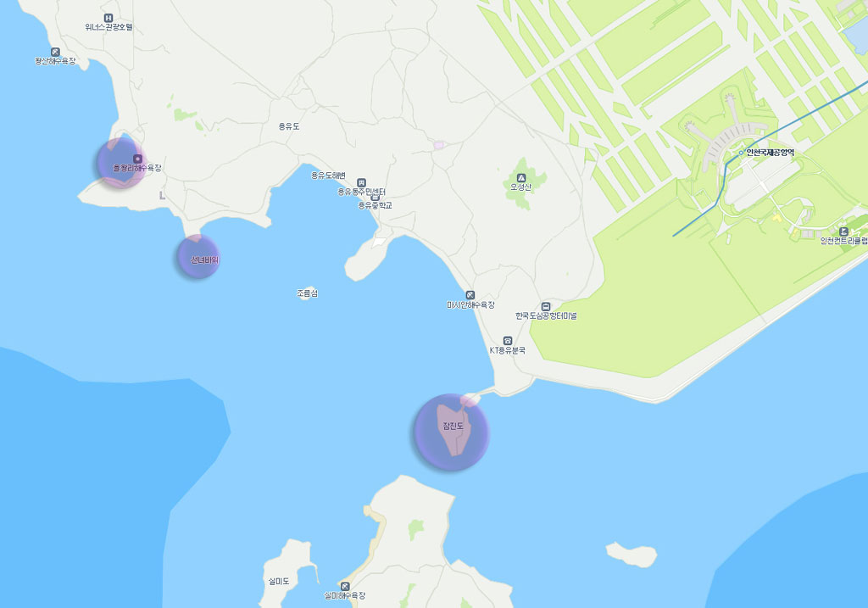The height and width of the screenshot is (608, 868).
Task: Click the 용유중학교 school icon
Action: (376, 197)
